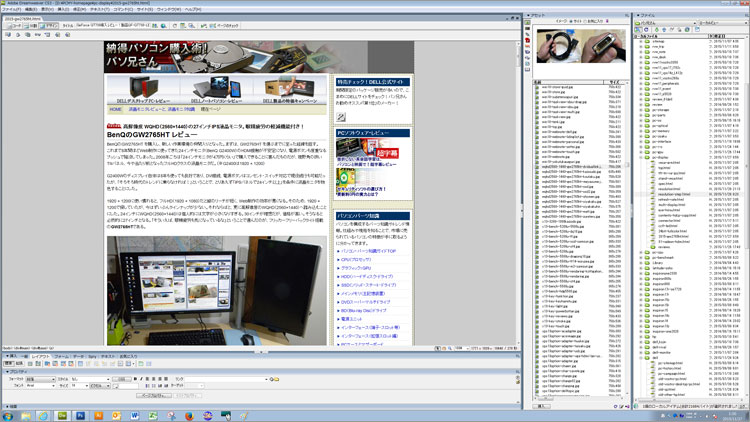The width and height of the screenshot is (750, 422).
Task: Open Style dropdown in Properties
Action: click(90, 379)
